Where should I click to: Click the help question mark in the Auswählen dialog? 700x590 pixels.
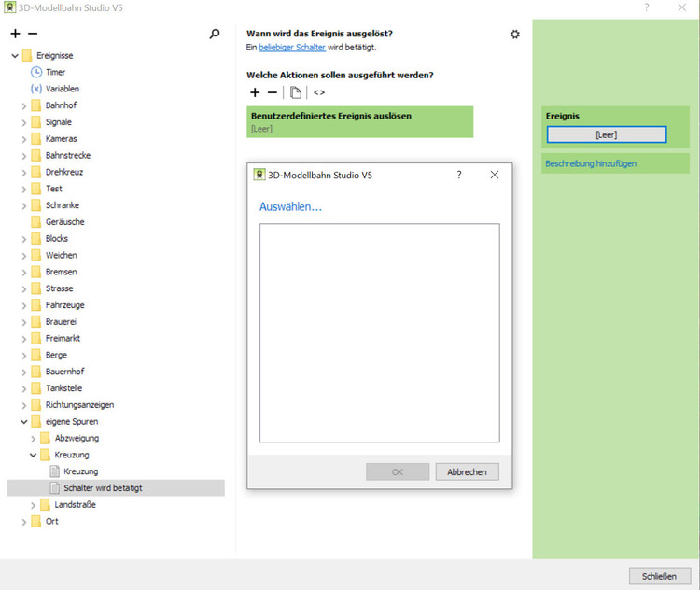(x=459, y=175)
